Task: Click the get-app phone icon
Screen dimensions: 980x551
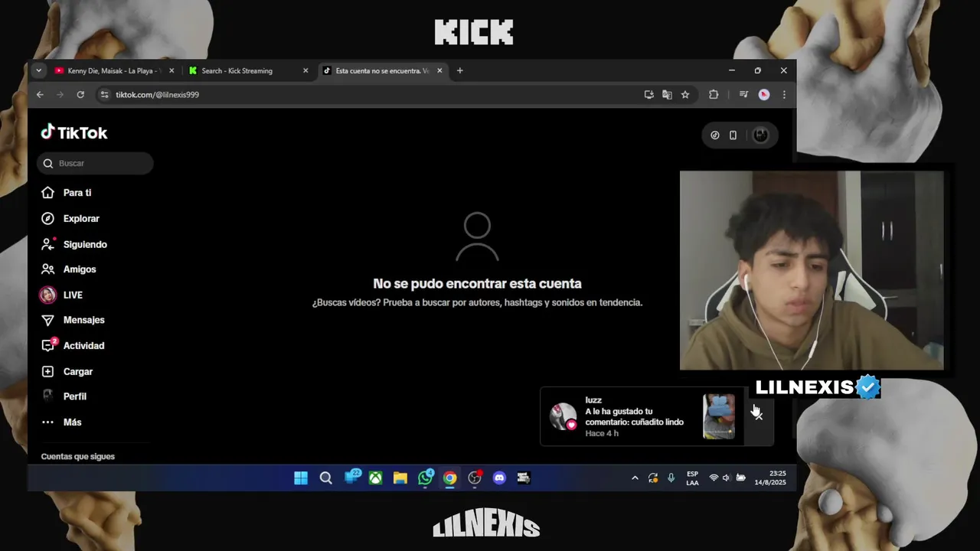Action: pyautogui.click(x=733, y=135)
